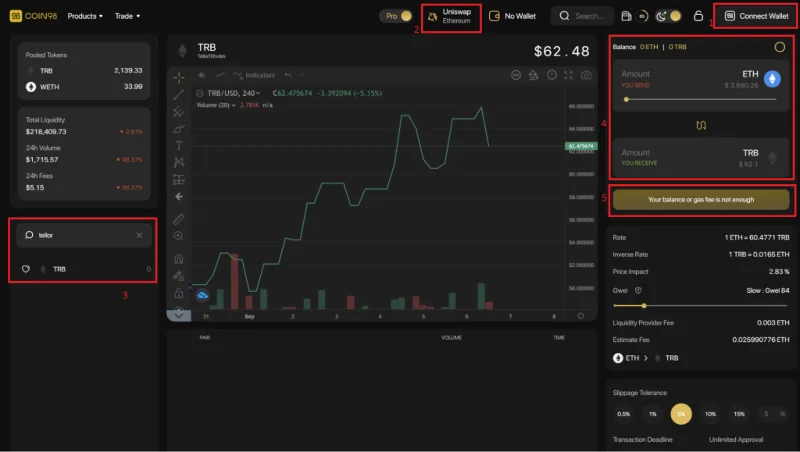Click the WETH pooled token row
This screenshot has height=452, width=800.
tap(84, 87)
